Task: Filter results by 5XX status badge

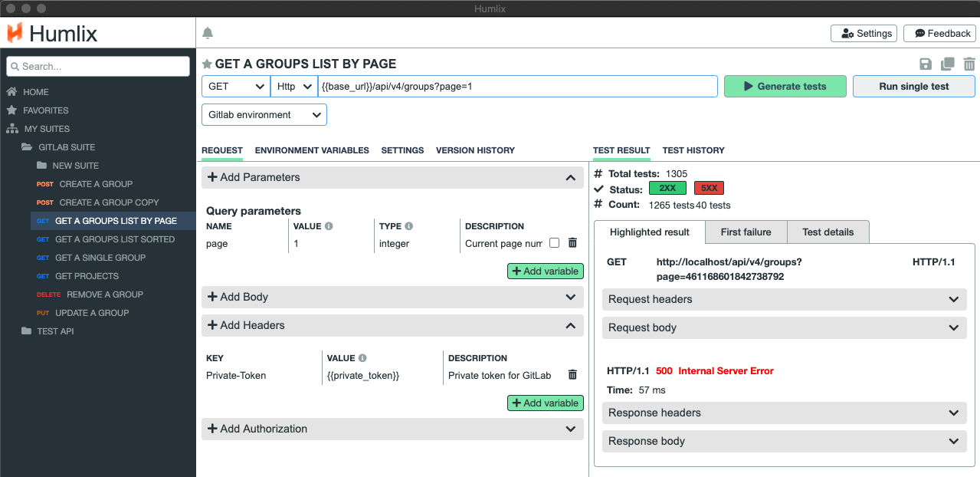Action: click(709, 189)
